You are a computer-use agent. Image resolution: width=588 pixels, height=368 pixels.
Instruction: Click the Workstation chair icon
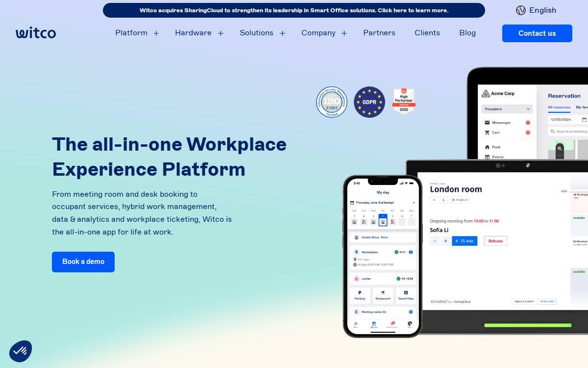coord(356,252)
